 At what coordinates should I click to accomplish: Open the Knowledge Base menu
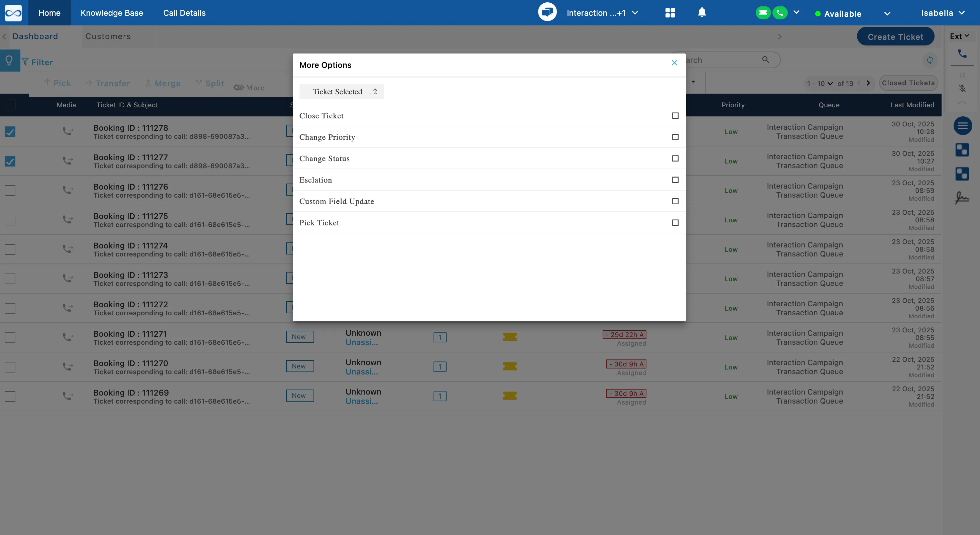(112, 13)
